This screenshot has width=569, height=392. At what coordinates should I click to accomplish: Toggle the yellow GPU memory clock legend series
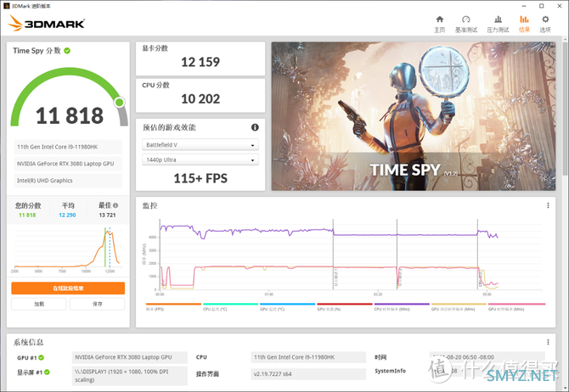459,307
